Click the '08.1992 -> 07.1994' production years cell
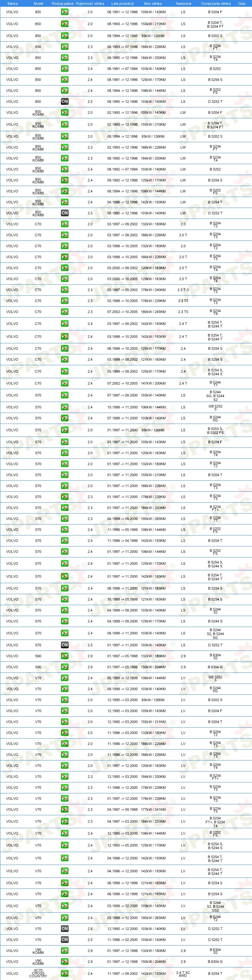The image size is (252, 980). click(x=122, y=169)
